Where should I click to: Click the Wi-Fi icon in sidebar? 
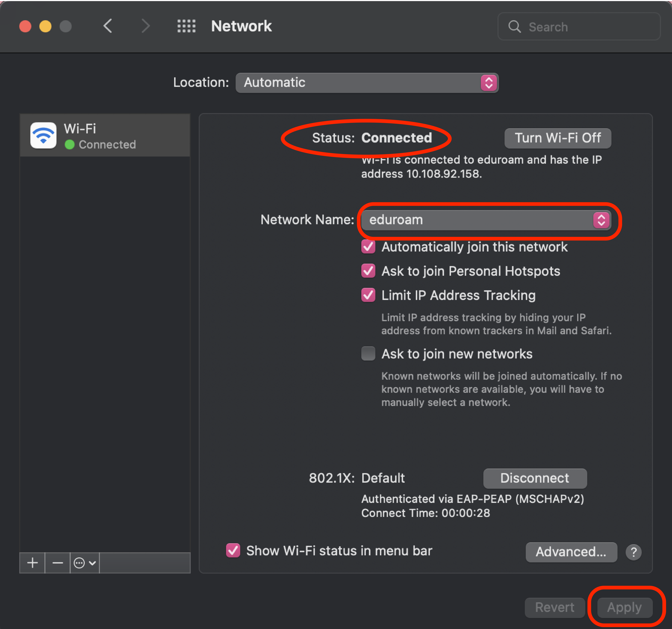coord(43,136)
